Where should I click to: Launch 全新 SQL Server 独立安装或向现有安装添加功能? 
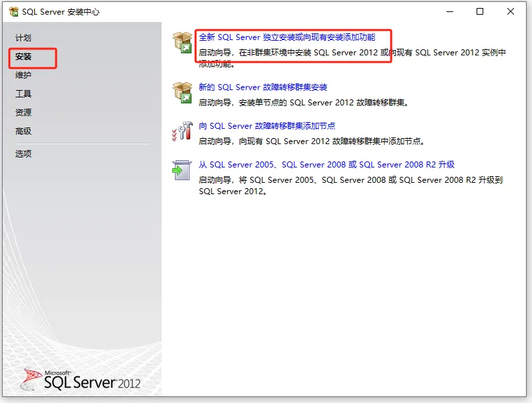(287, 37)
